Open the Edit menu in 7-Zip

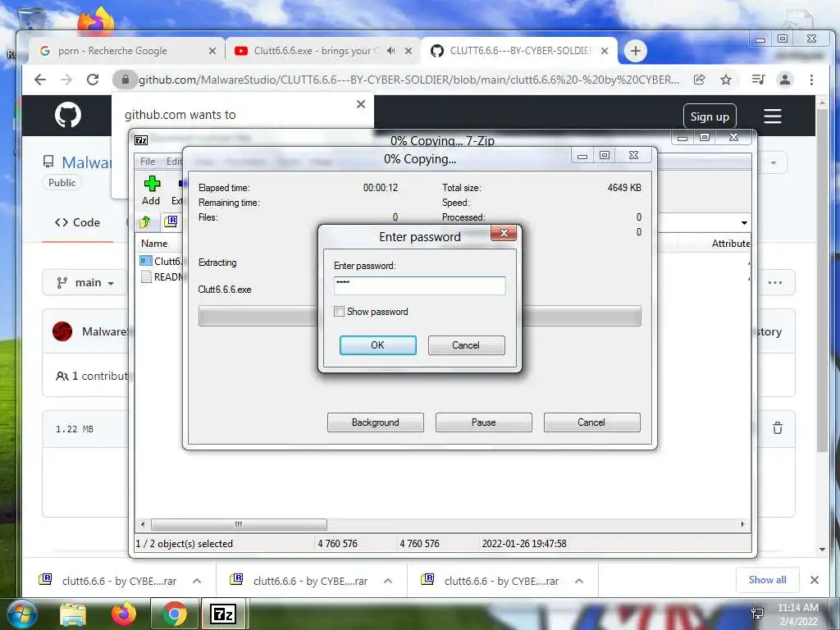(x=174, y=162)
